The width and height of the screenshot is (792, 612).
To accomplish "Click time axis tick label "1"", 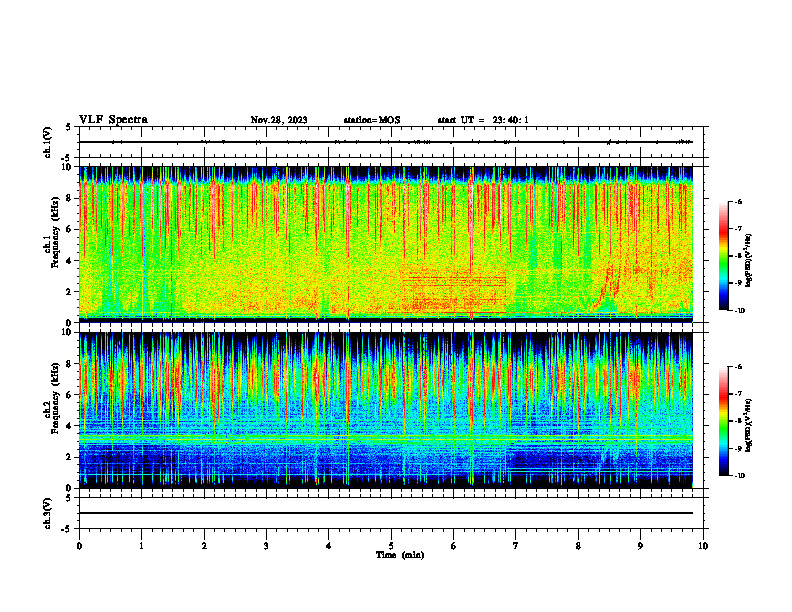I will coord(141,546).
